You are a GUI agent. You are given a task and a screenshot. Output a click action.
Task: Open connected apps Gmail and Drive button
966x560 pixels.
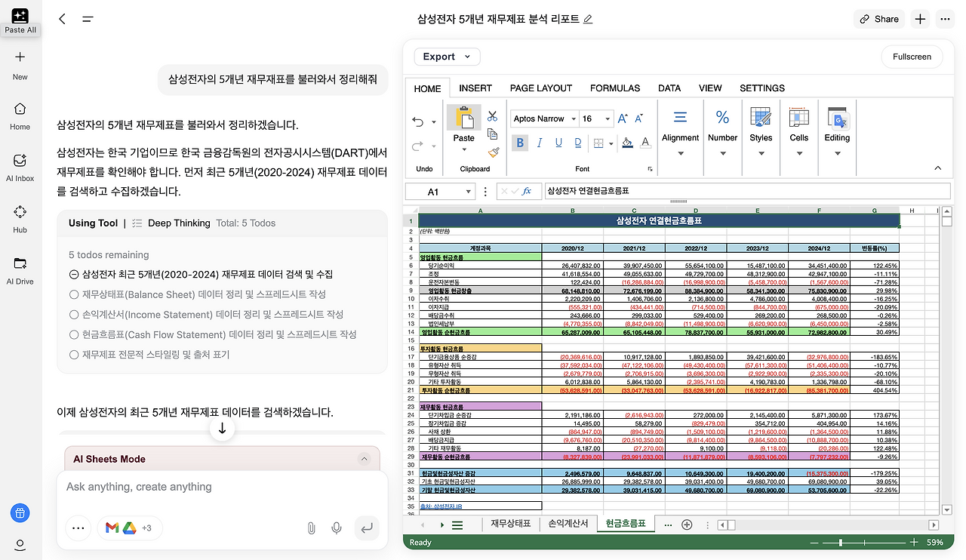coord(128,528)
